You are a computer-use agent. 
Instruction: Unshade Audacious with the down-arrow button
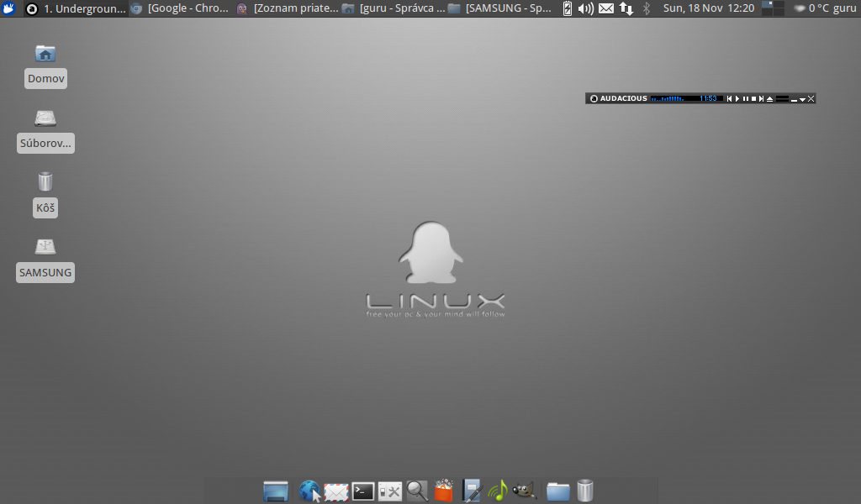(x=802, y=99)
